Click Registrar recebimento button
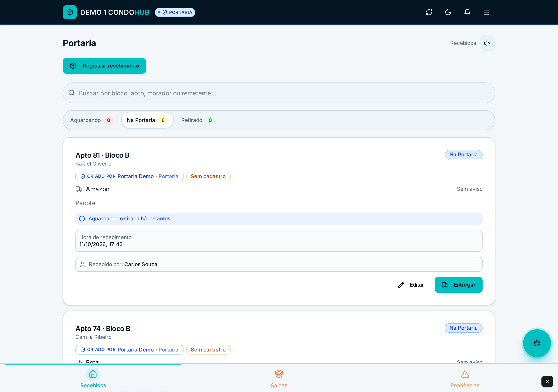The image size is (558, 392). pos(104,66)
